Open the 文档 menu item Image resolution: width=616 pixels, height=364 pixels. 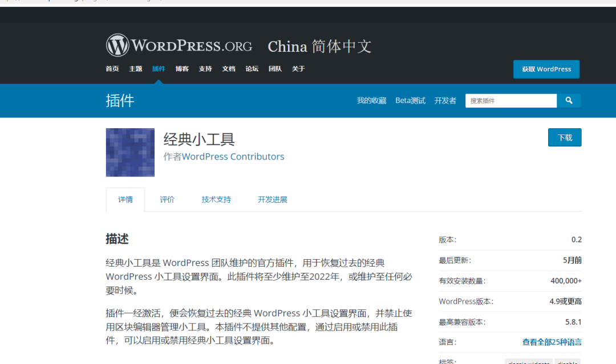[229, 69]
